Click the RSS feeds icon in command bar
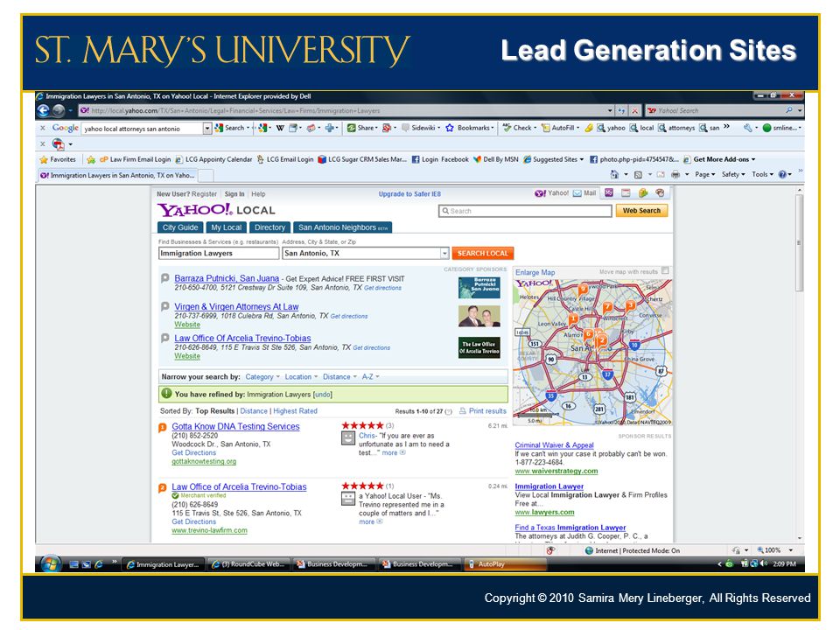Viewport: 840px width, 630px height. (638, 175)
